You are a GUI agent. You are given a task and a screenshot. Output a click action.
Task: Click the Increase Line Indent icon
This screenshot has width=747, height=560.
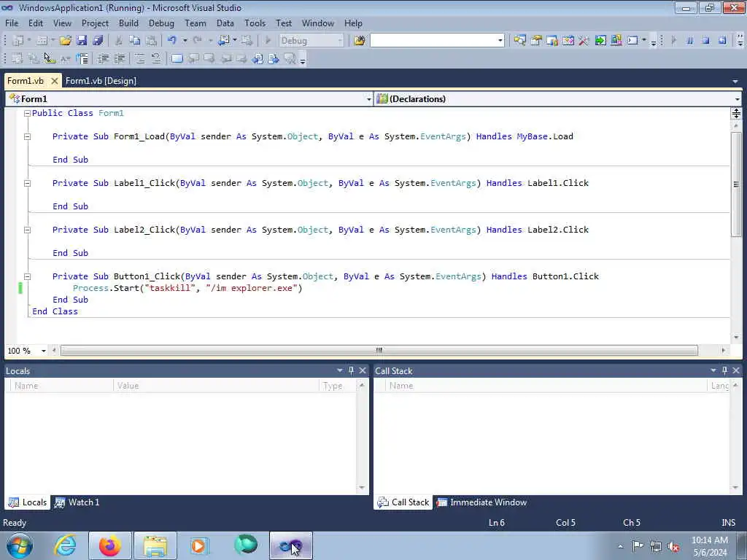pyautogui.click(x=119, y=58)
